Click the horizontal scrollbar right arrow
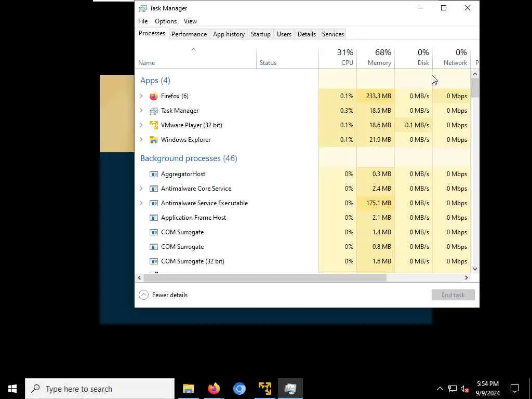This screenshot has height=399, width=532. [467, 277]
